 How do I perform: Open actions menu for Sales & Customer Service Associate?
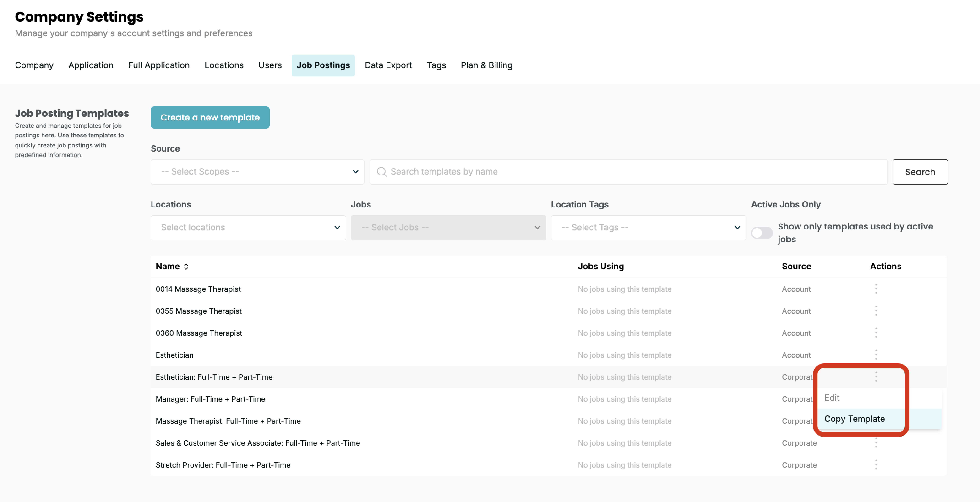876,443
